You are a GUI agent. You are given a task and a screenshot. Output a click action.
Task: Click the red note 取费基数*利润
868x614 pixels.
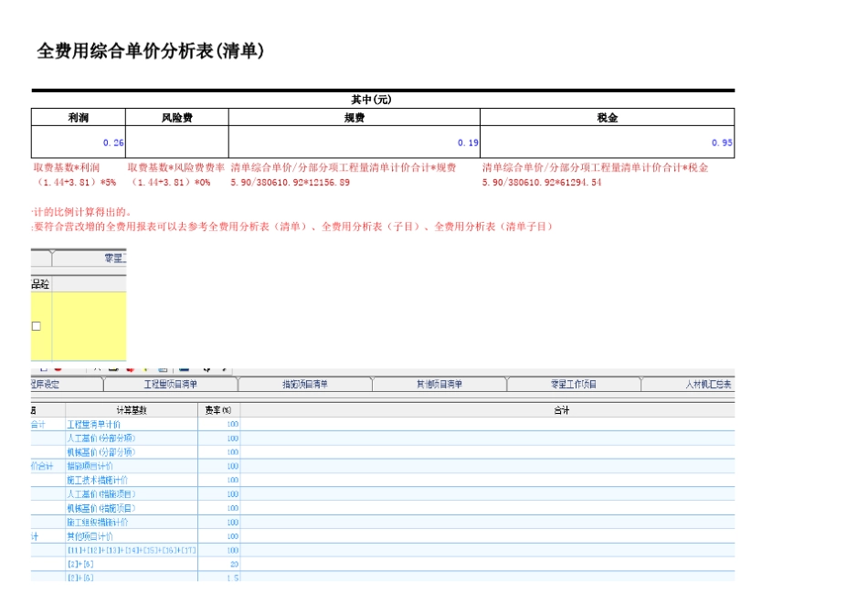[67, 167]
